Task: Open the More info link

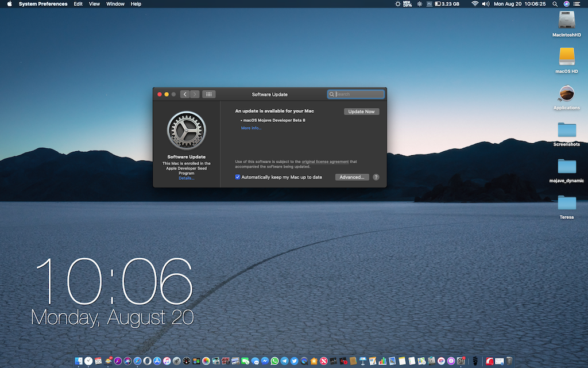Action: coord(252,128)
